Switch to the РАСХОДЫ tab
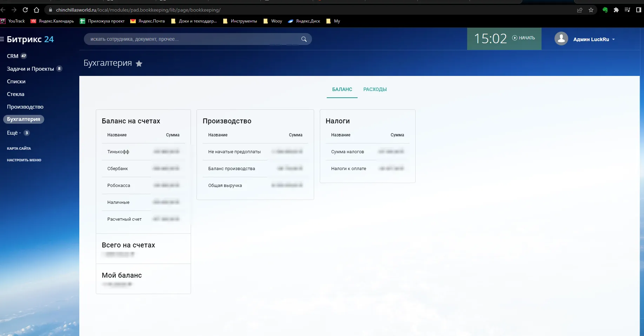 pyautogui.click(x=375, y=89)
